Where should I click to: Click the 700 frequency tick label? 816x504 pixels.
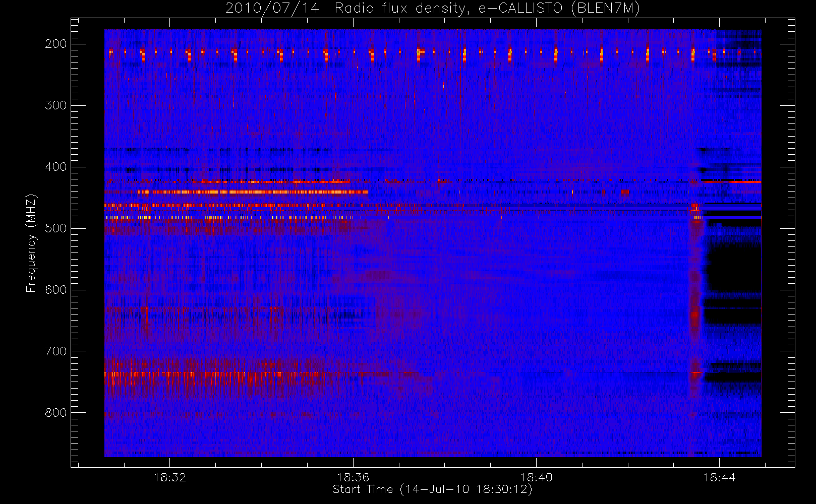click(56, 351)
